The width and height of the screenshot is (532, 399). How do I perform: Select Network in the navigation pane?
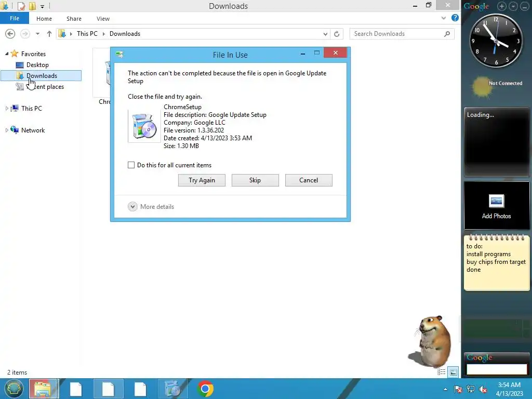point(33,130)
